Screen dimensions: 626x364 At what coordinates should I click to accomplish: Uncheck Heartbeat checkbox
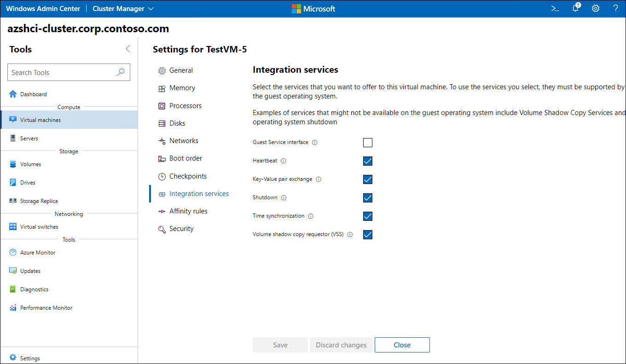coord(367,161)
